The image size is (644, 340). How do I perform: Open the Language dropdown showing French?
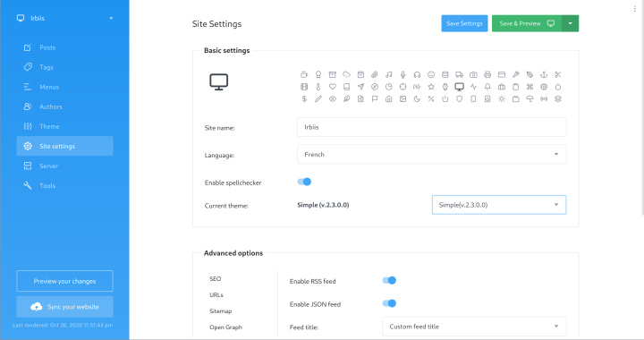[432, 155]
